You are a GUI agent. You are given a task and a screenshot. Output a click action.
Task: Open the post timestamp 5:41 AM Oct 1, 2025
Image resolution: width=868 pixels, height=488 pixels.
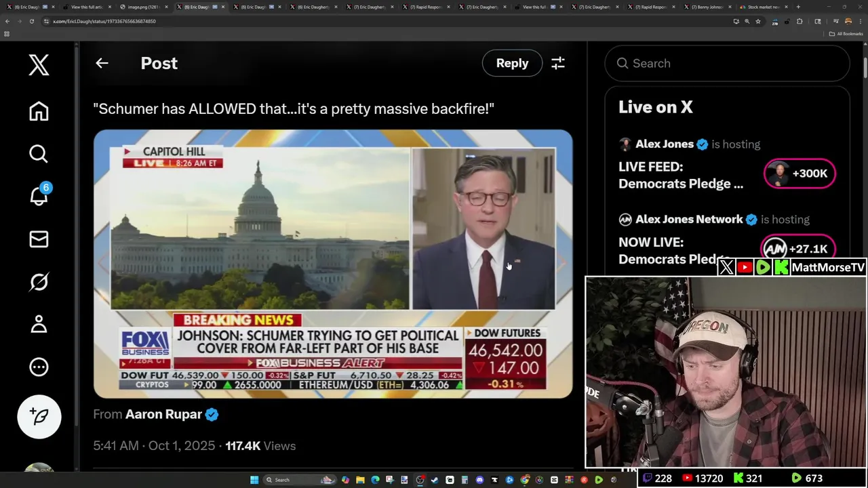click(154, 446)
